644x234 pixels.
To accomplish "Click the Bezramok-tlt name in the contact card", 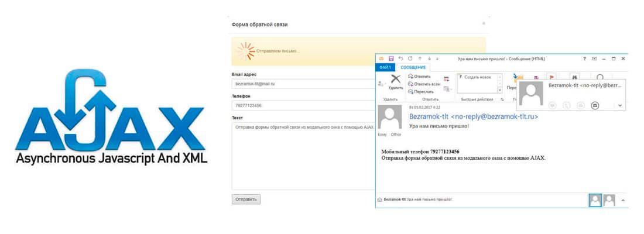I will pos(585,85).
